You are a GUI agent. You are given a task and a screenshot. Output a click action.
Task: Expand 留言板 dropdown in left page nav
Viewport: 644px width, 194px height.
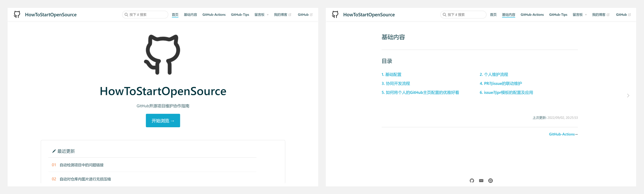pyautogui.click(x=261, y=15)
